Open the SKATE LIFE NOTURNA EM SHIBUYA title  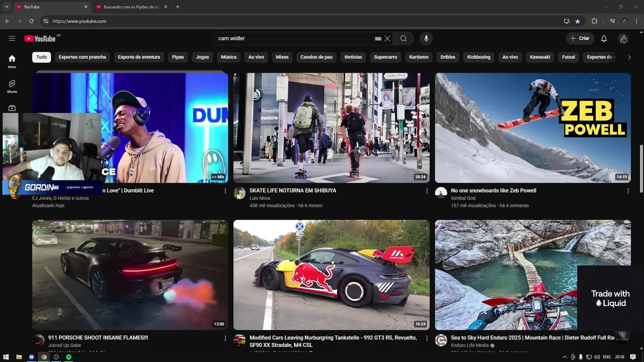pyautogui.click(x=293, y=191)
